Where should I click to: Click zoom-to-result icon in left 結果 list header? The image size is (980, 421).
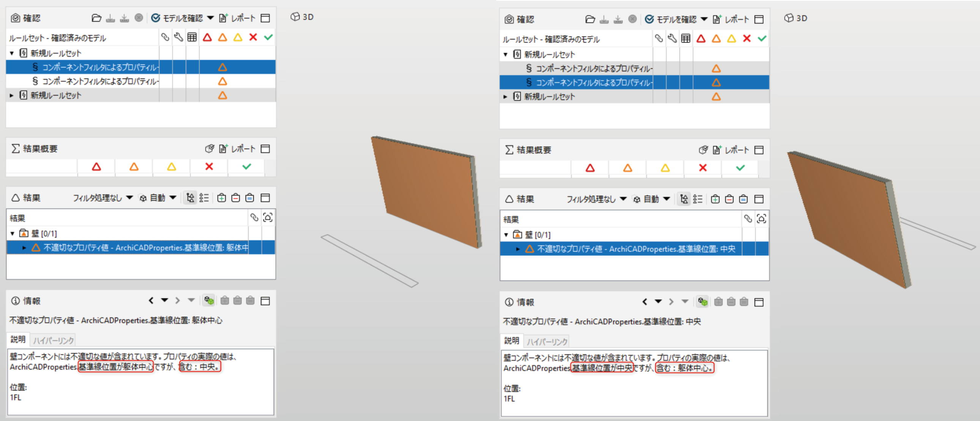tap(268, 218)
